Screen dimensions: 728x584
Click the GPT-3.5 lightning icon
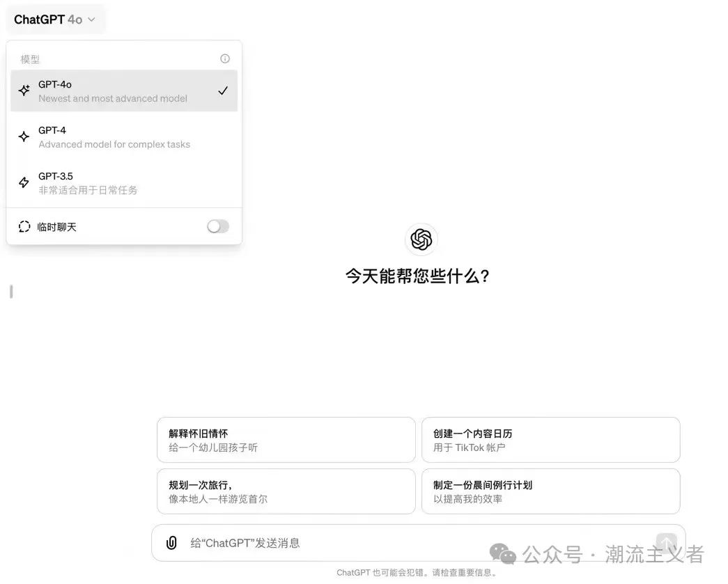coord(24,182)
